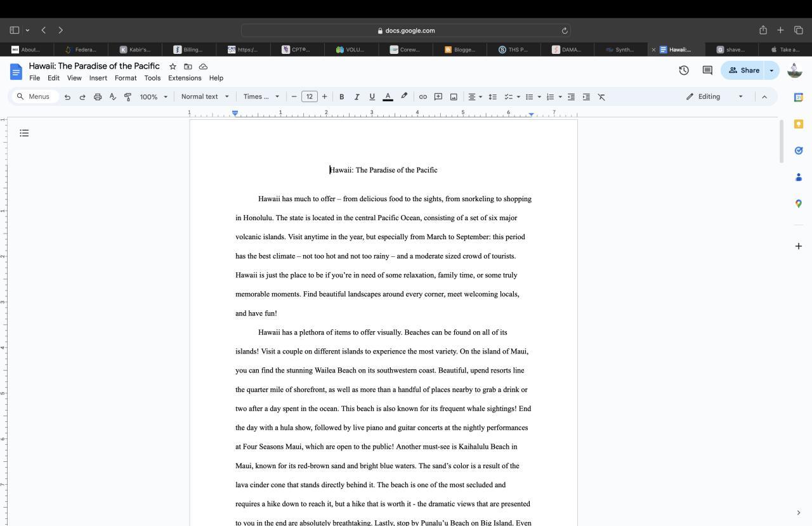Click the font size field

pyautogui.click(x=309, y=96)
